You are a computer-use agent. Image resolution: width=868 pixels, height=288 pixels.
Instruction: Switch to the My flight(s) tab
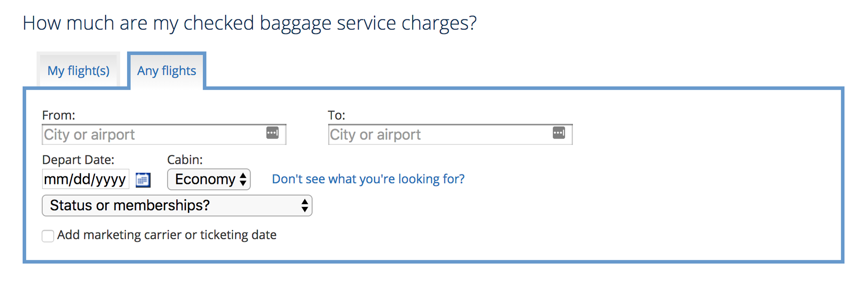[78, 71]
